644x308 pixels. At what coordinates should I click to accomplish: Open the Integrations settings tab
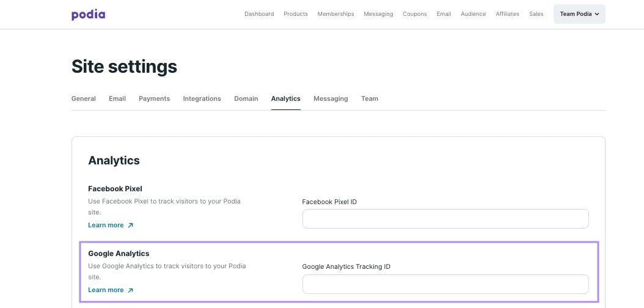pyautogui.click(x=202, y=98)
